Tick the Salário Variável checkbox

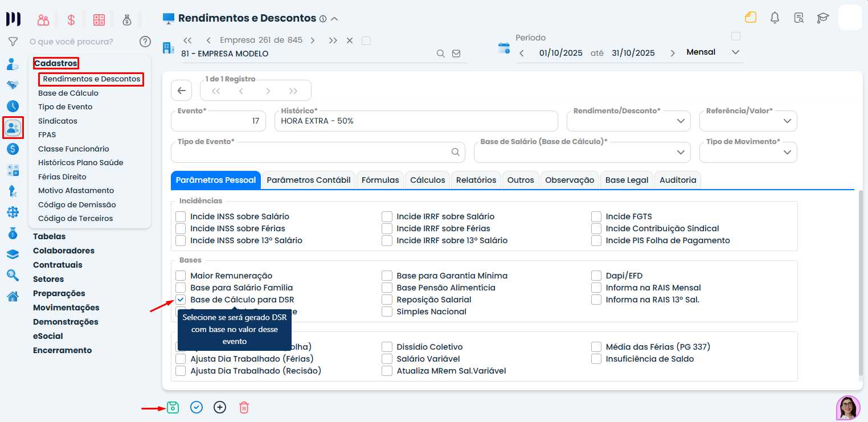pos(387,359)
